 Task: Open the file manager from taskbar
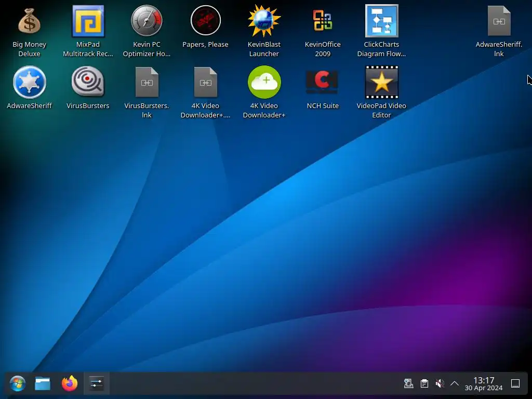43,384
